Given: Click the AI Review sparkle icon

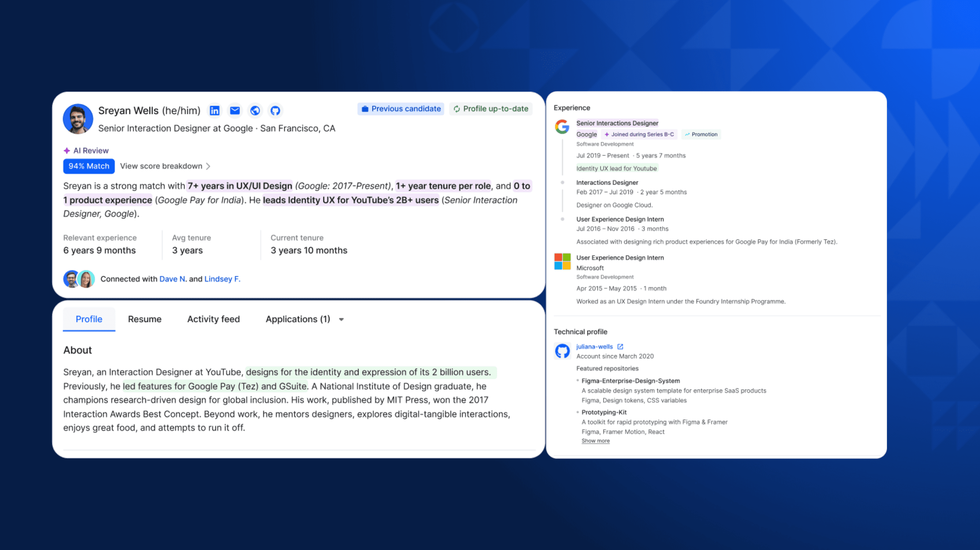Looking at the screenshot, I should (67, 151).
